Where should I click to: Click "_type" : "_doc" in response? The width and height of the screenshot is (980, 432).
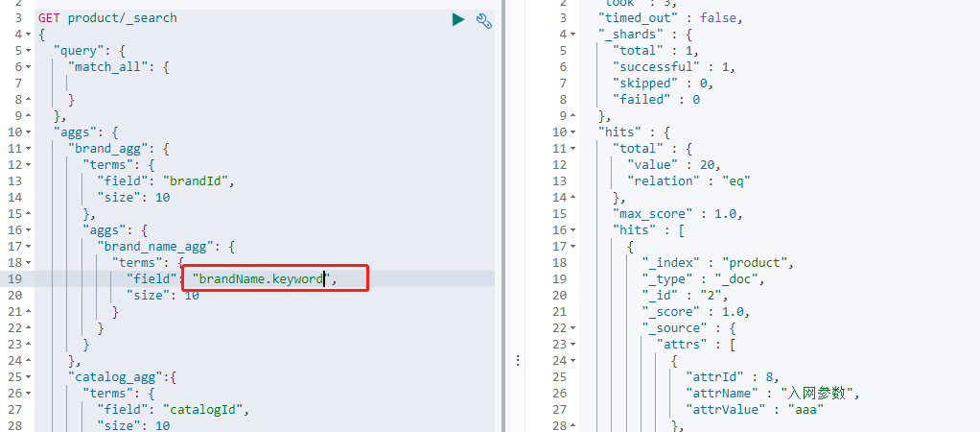[703, 278]
